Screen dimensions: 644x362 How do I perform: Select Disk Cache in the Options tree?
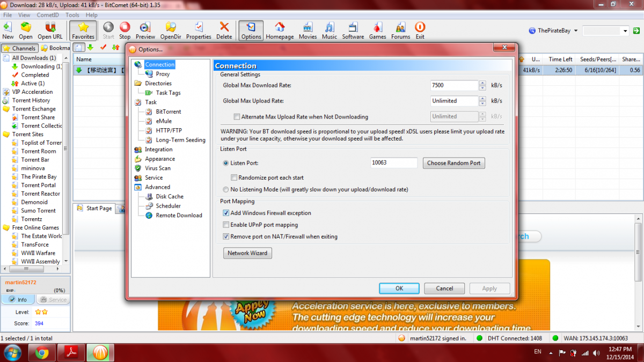pos(170,196)
